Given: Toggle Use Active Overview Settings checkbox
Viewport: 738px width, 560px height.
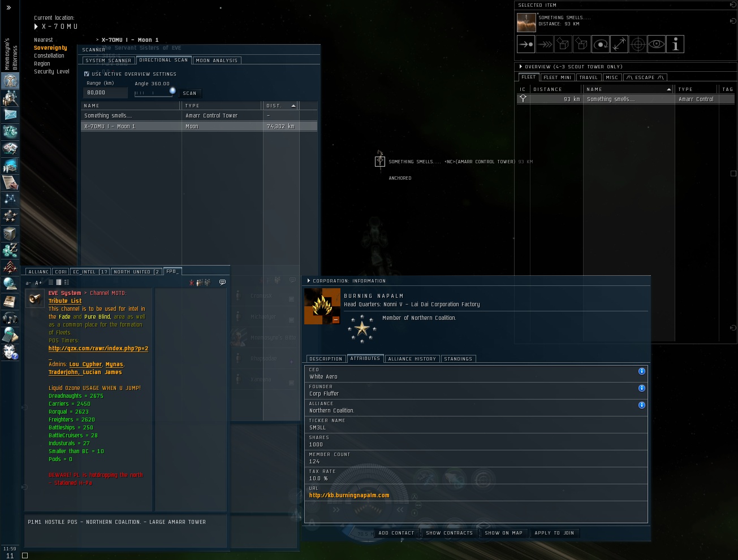Looking at the screenshot, I should pyautogui.click(x=87, y=74).
